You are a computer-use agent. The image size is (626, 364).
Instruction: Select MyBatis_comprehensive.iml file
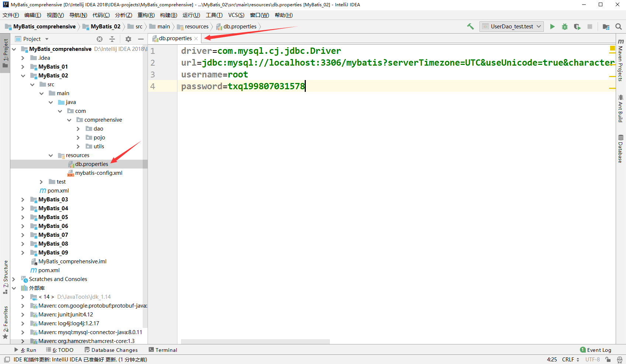click(x=72, y=261)
